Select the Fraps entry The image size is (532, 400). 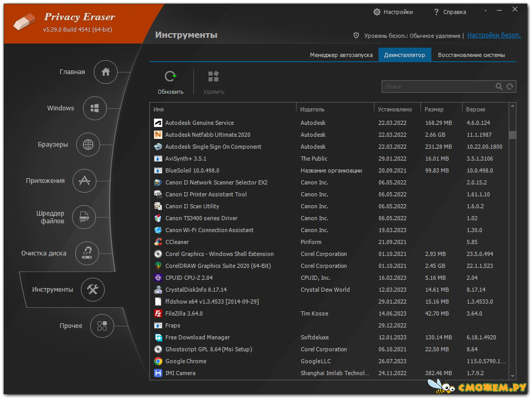pos(329,325)
